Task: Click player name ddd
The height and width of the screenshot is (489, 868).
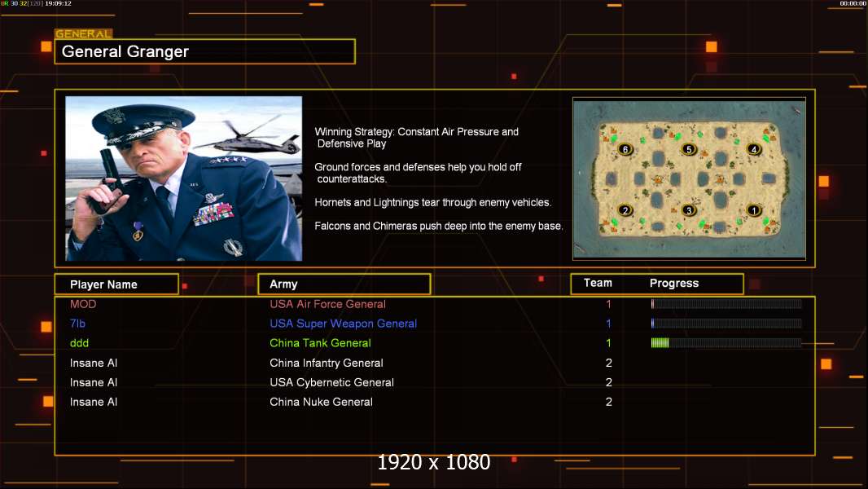Action: point(79,343)
